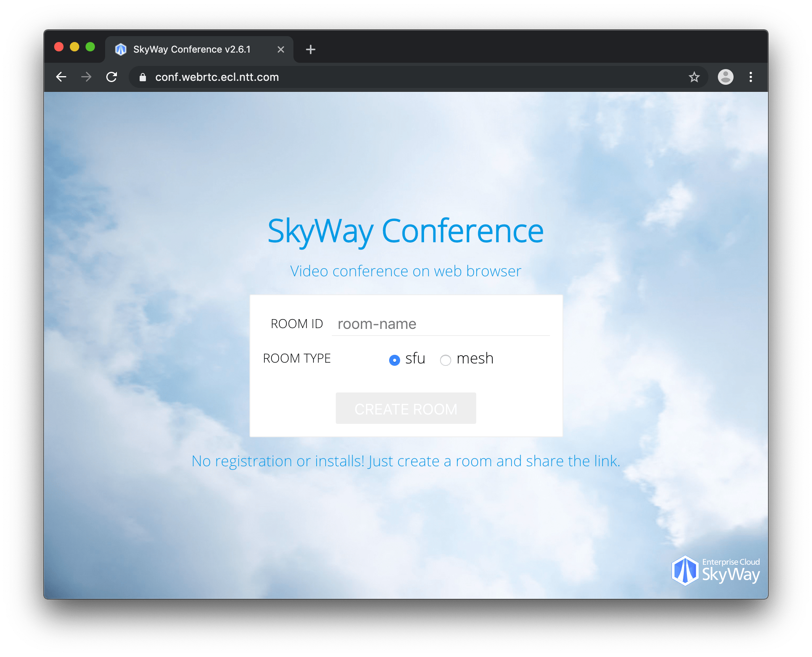Select the SkyWay Conference v2.6.1 tab

click(199, 49)
